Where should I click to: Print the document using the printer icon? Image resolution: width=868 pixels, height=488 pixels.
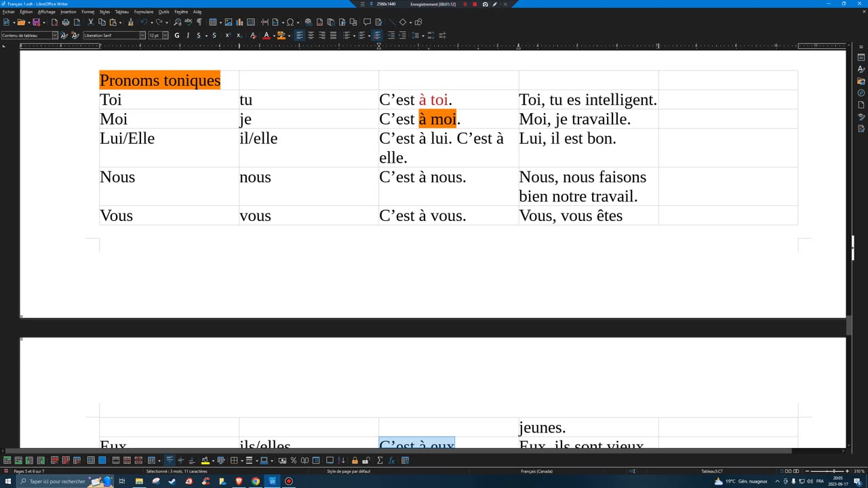point(66,22)
